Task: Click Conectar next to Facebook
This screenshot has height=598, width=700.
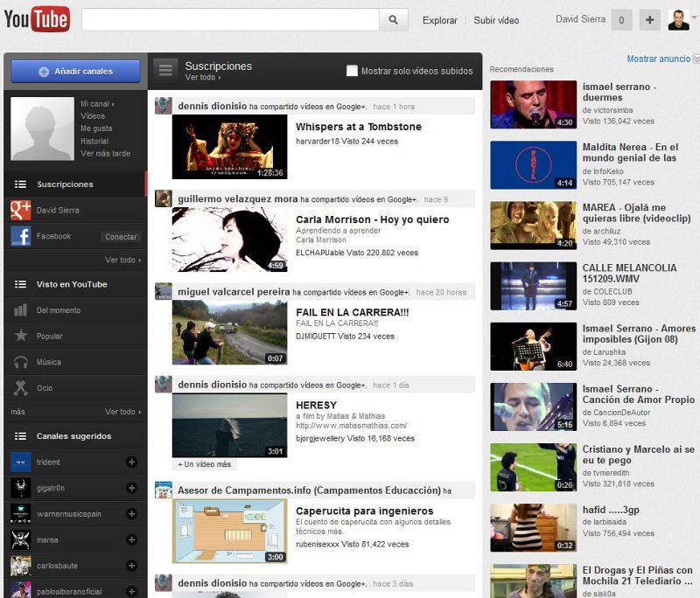Action: tap(121, 237)
